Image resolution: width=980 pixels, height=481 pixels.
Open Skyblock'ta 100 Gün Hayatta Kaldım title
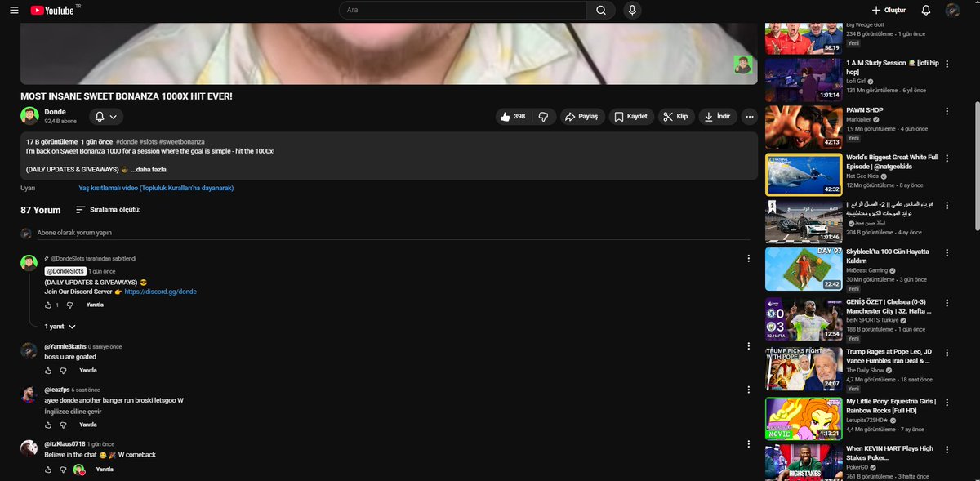click(887, 256)
